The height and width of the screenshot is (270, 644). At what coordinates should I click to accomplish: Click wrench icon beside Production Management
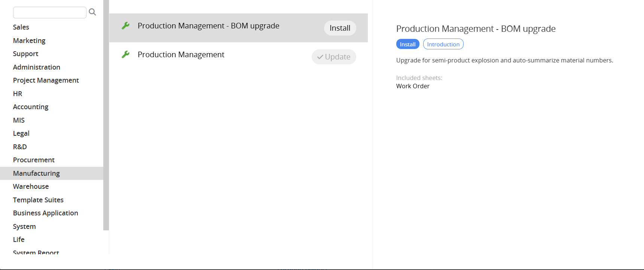coord(126,55)
